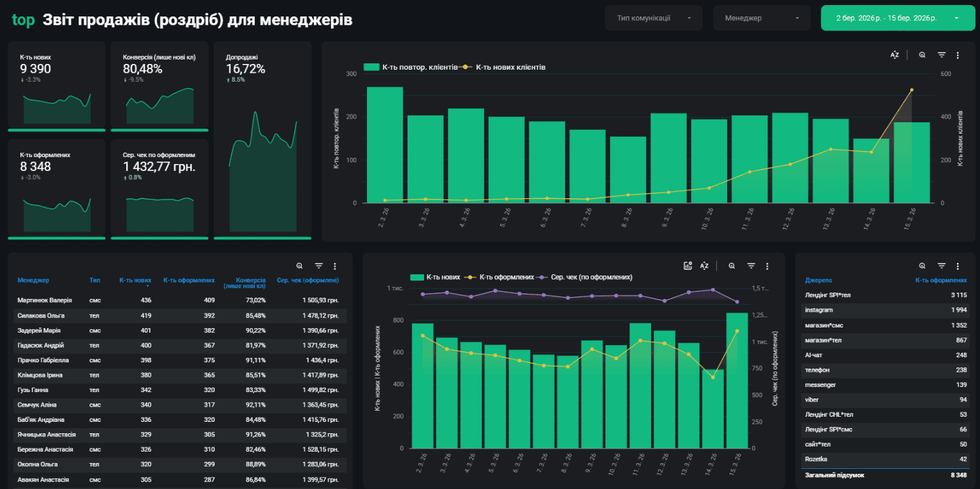Sort the table by the К-ть нових column header
The height and width of the screenshot is (489, 980).
point(135,280)
